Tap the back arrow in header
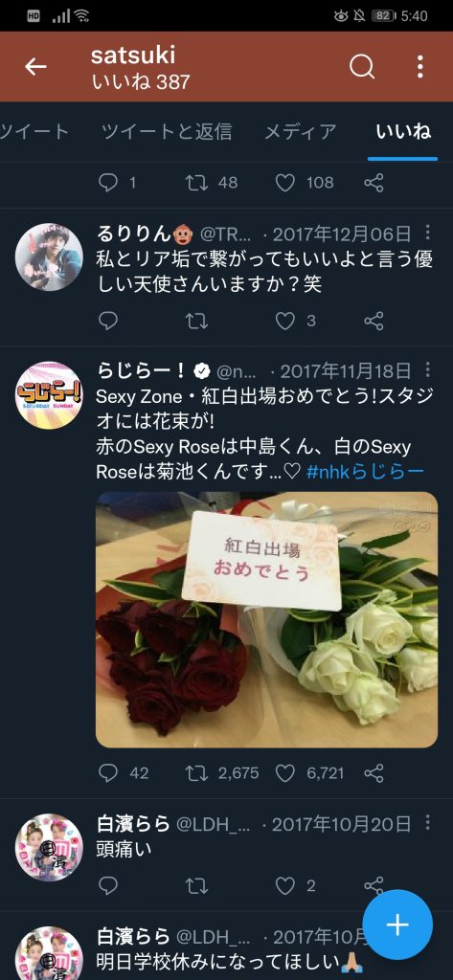 pos(35,67)
